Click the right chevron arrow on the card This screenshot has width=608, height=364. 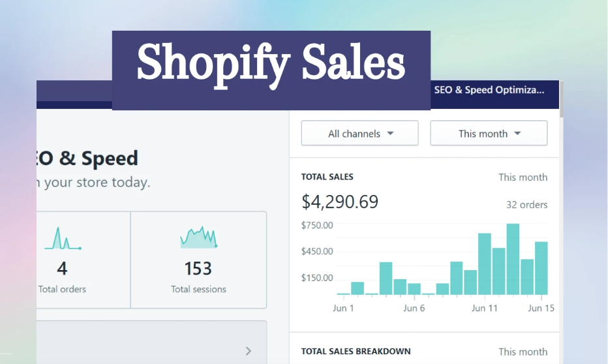click(248, 351)
